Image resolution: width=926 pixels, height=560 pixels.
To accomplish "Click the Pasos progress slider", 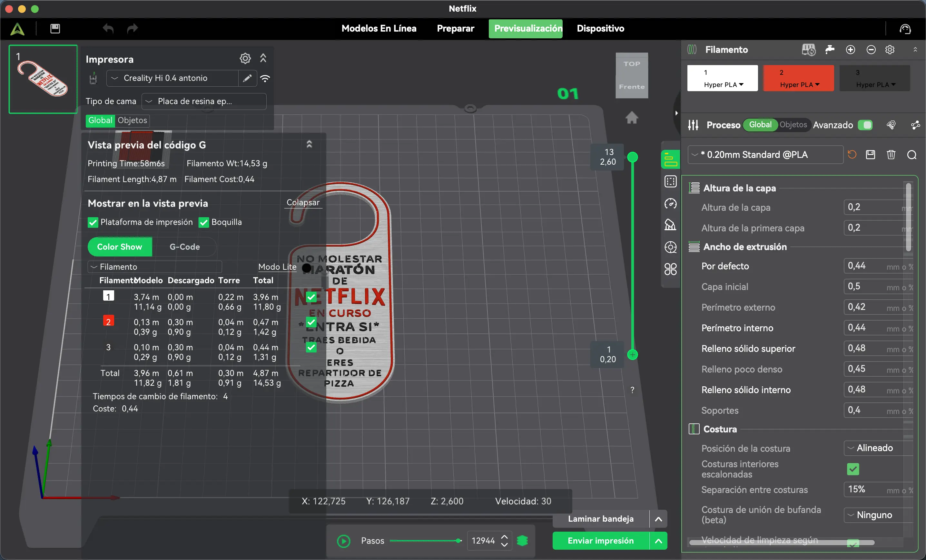I will (426, 541).
